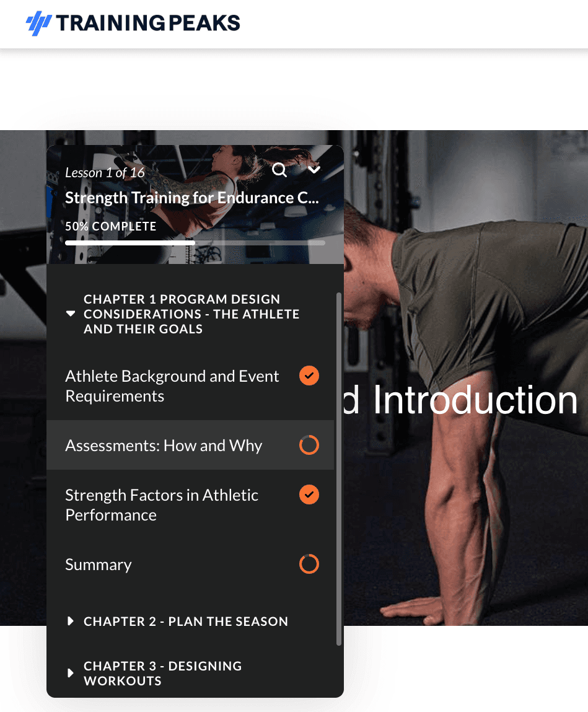The height and width of the screenshot is (712, 588).
Task: Click completed checkmark for Strength Factors lesson
Action: tap(309, 494)
